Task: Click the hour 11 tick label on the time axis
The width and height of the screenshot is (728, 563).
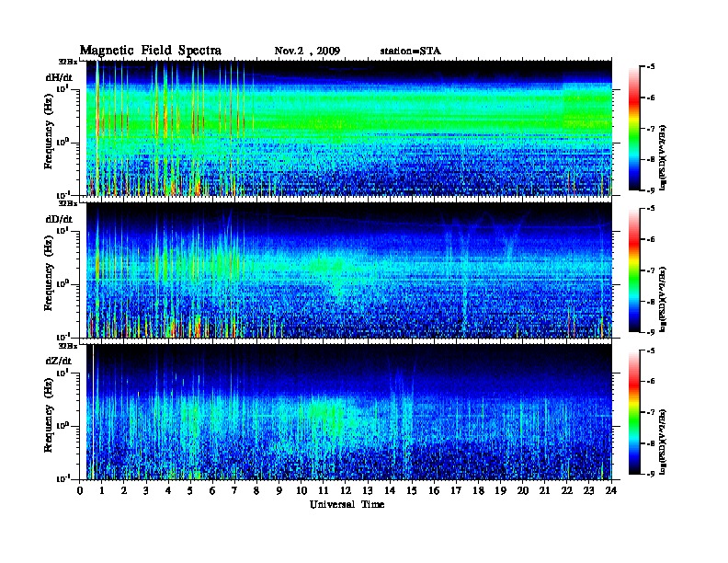Action: tap(324, 490)
